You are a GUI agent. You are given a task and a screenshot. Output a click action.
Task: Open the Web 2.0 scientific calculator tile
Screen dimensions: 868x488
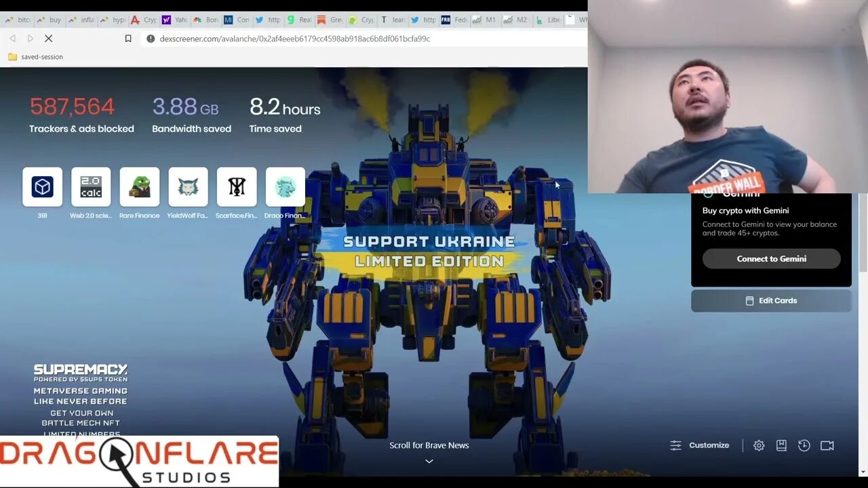[91, 187]
